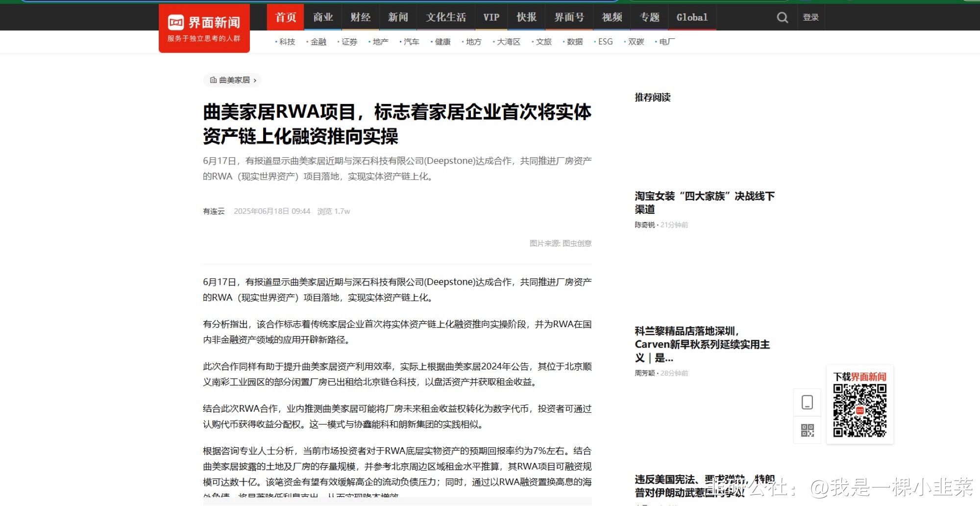Switch to the 商业 tab
The width and height of the screenshot is (980, 506).
coord(323,17)
